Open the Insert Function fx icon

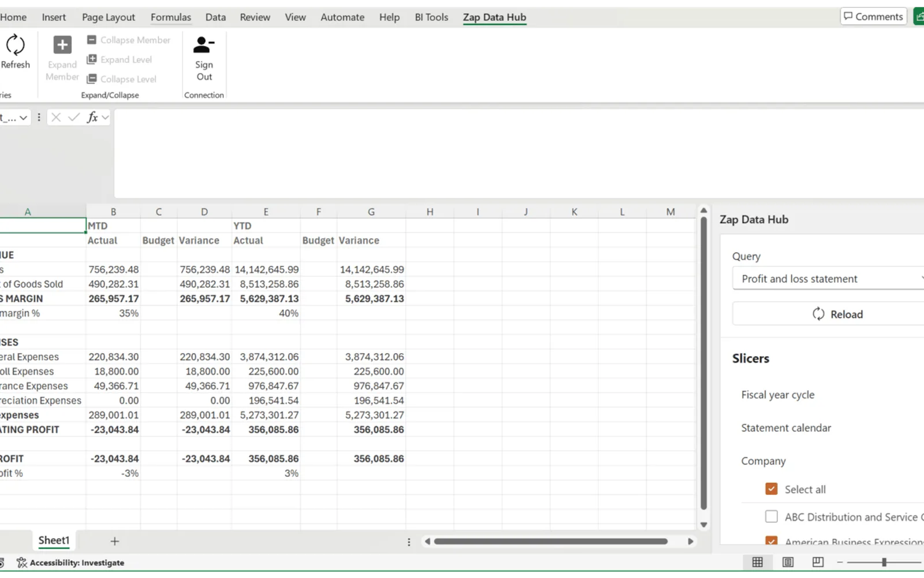pyautogui.click(x=92, y=117)
